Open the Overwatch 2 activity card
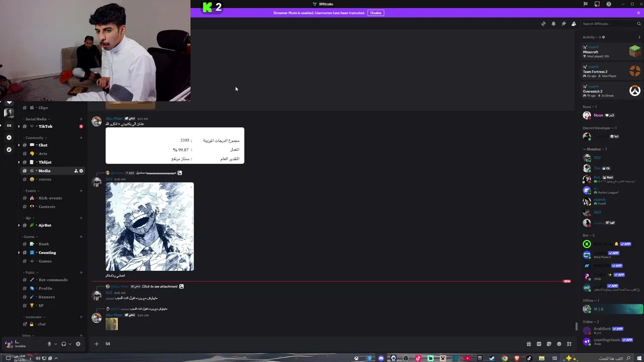The image size is (644, 362). tap(611, 91)
